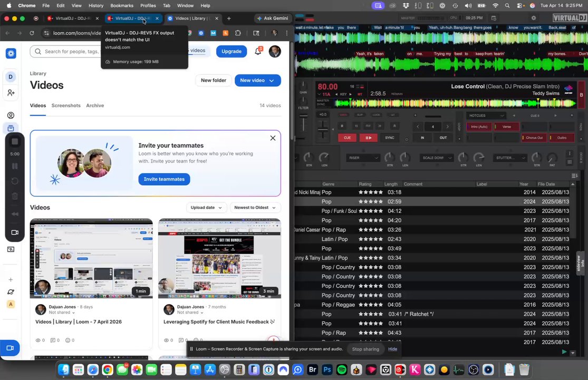Viewport: 588px width, 380px height.
Task: Click Invite teammates button
Action: coord(164,179)
